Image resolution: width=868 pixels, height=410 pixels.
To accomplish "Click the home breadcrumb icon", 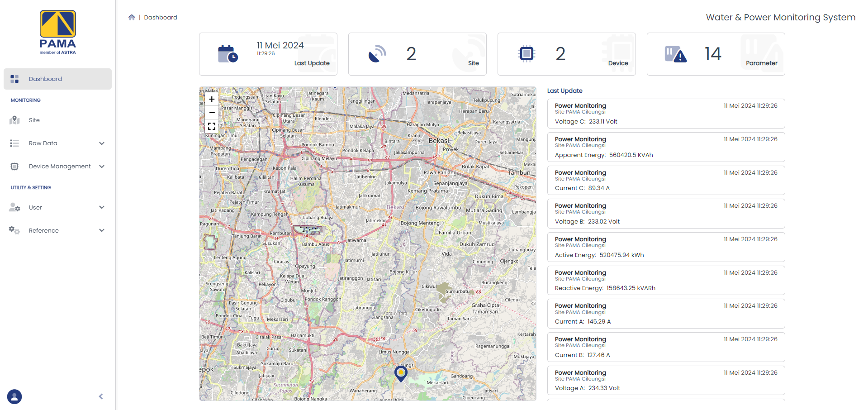I will tap(132, 17).
